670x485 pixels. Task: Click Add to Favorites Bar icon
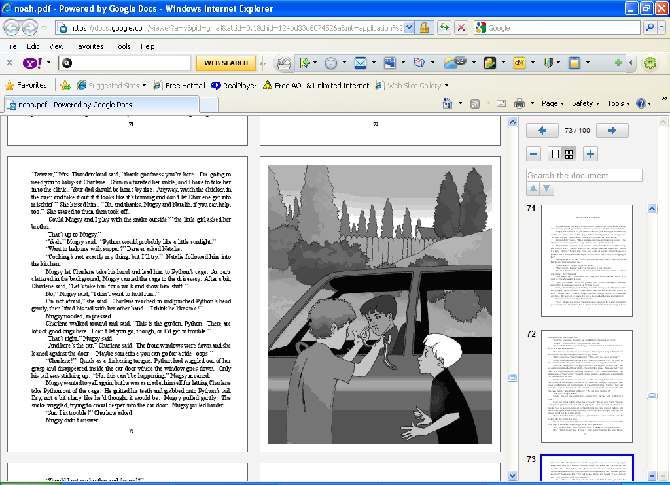(65, 85)
